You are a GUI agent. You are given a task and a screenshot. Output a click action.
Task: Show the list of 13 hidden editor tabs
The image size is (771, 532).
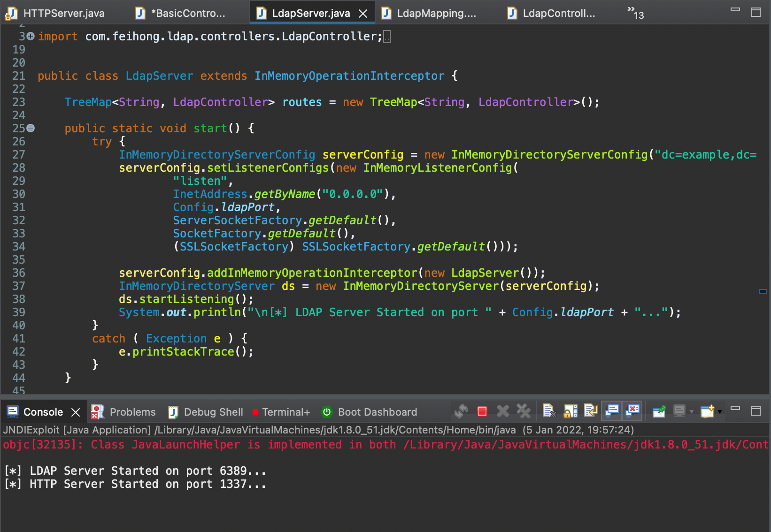coord(636,13)
